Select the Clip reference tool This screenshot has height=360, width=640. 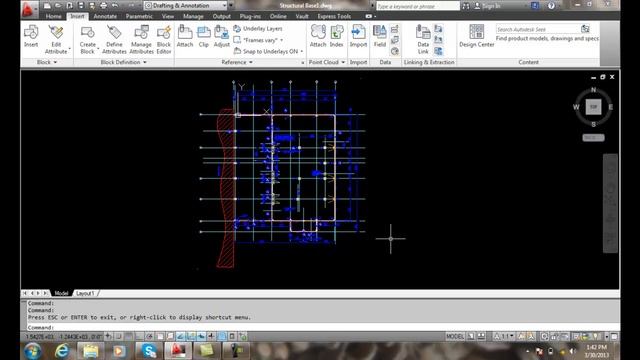pyautogui.click(x=204, y=36)
